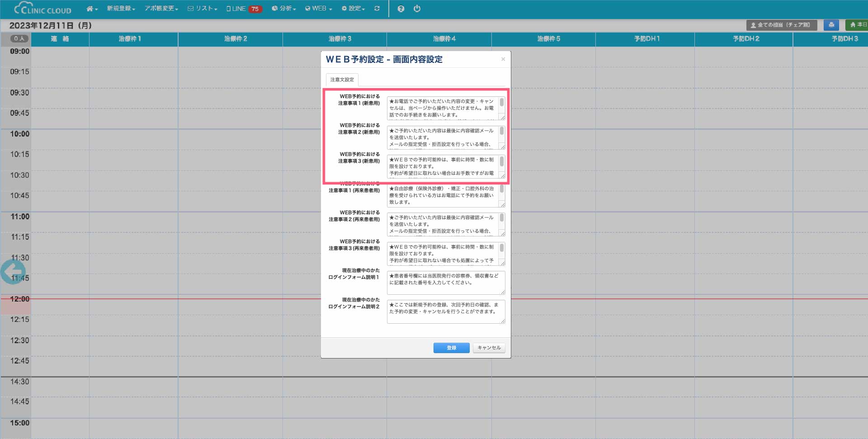
Task: Open help via question mark icon
Action: [401, 9]
